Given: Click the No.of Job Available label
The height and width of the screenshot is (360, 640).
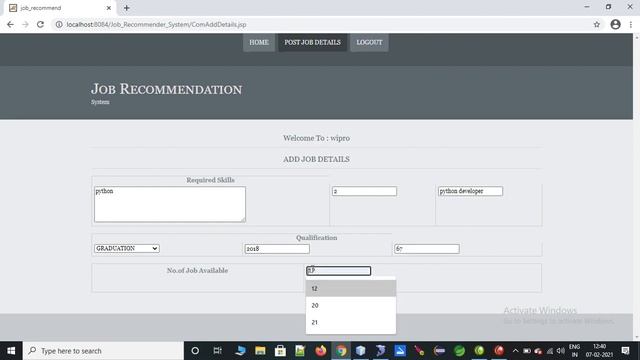Looking at the screenshot, I should pyautogui.click(x=197, y=270).
